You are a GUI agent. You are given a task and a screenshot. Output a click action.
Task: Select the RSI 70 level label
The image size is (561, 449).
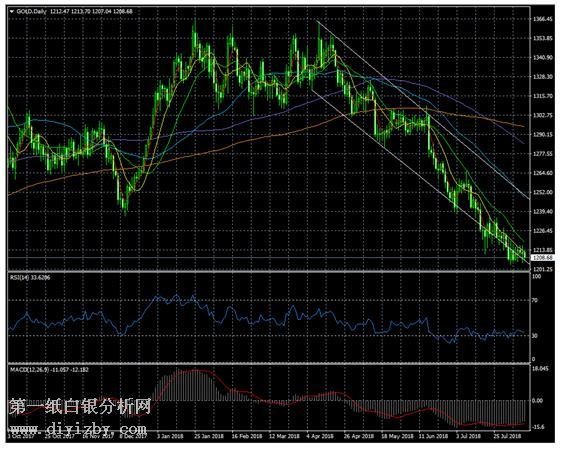535,300
